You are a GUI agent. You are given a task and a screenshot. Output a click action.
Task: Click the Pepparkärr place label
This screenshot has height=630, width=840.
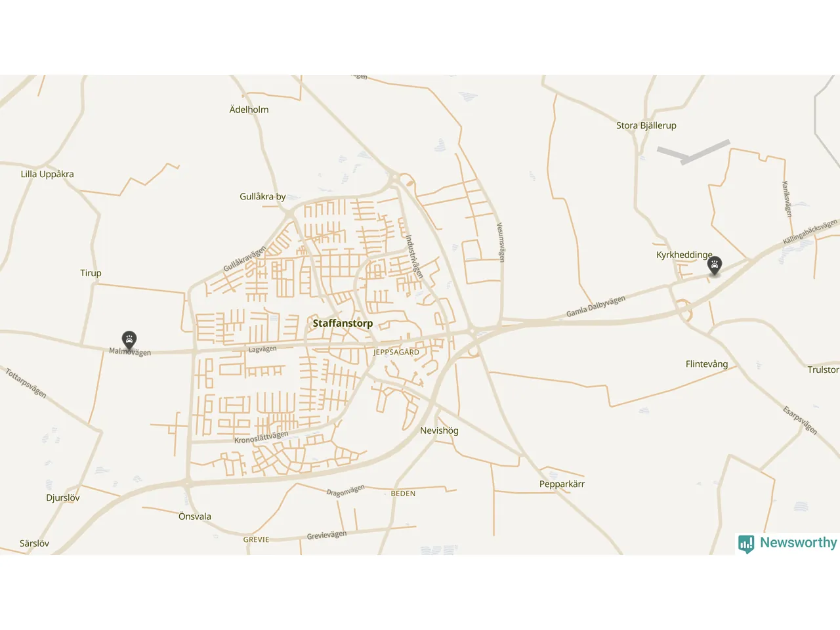click(x=562, y=484)
